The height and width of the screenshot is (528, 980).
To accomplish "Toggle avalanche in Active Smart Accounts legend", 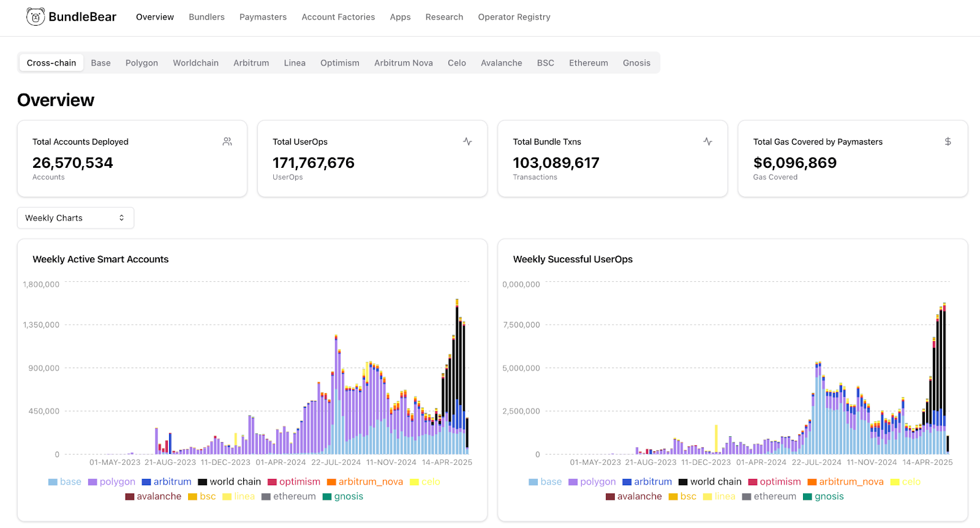I will pos(153,497).
